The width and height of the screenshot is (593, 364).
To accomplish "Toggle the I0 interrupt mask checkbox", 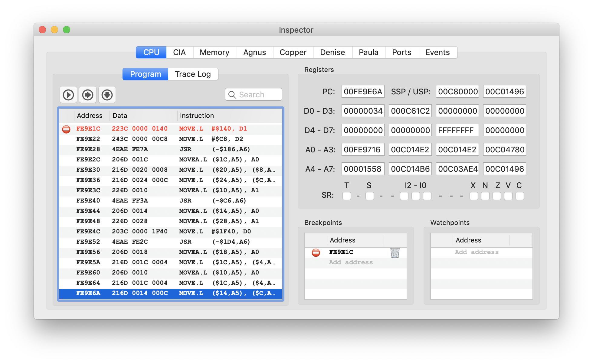I will pos(427,196).
